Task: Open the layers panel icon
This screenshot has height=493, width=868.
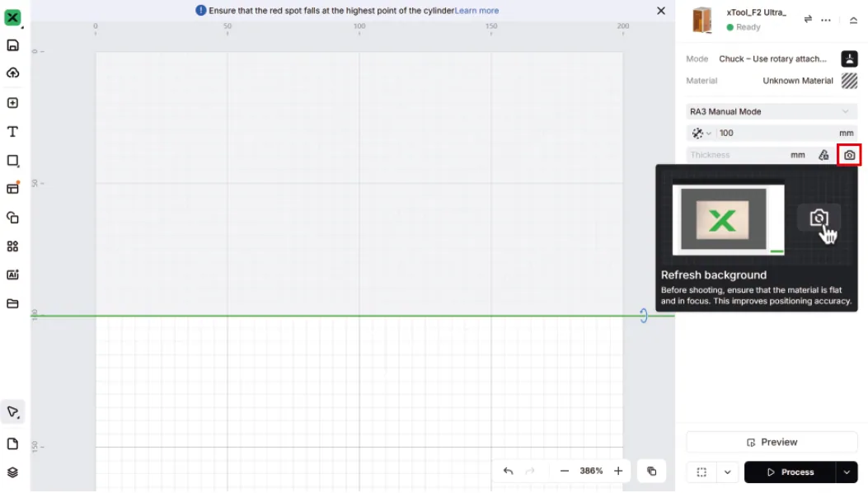Action: tap(12, 472)
